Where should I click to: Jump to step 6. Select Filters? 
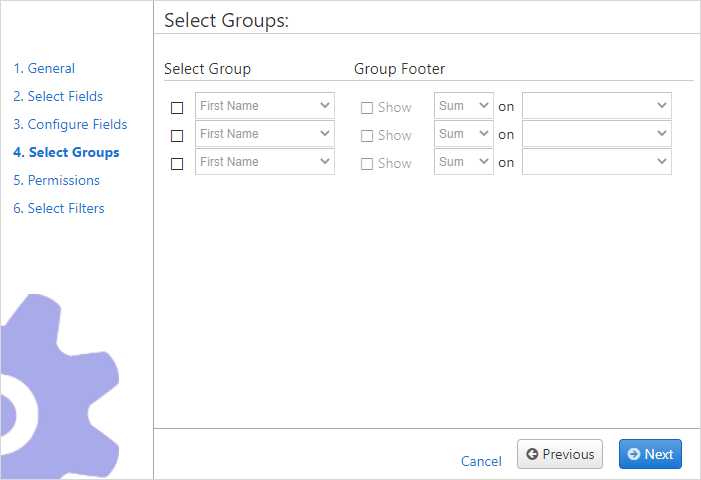[59, 208]
